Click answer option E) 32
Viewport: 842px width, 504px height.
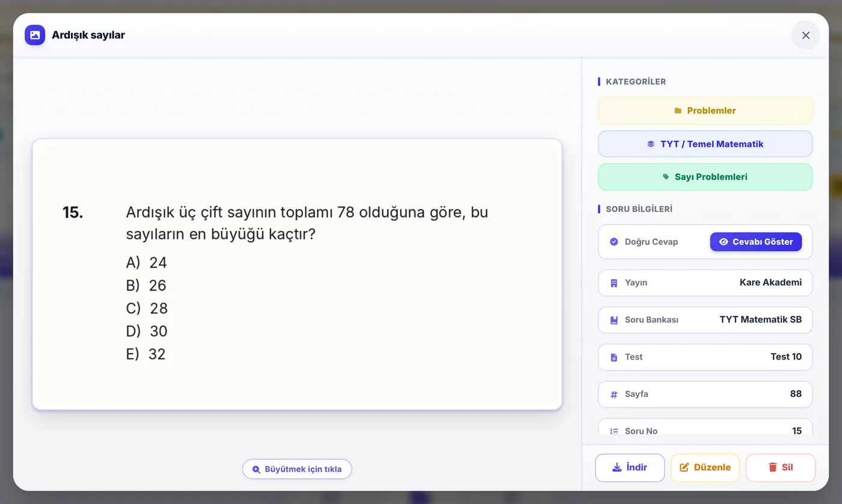pyautogui.click(x=146, y=354)
